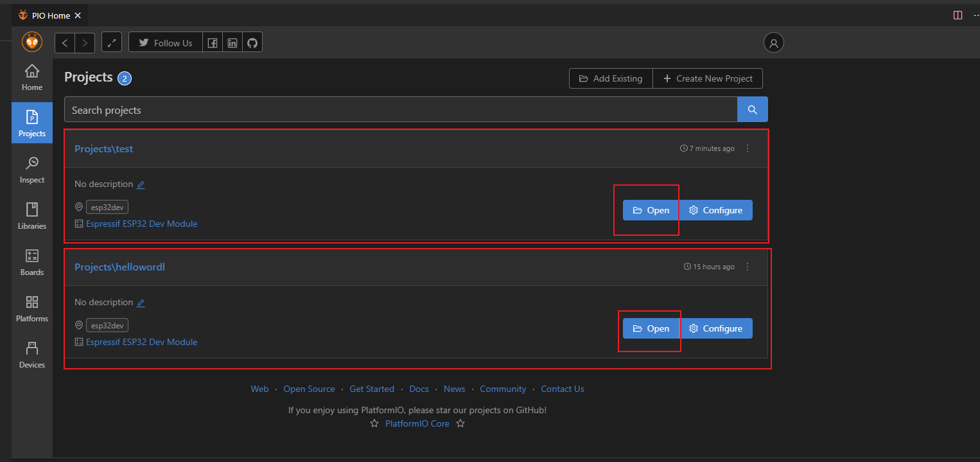The image size is (980, 462).
Task: Open more options for Projects\hellowordl
Action: click(748, 267)
